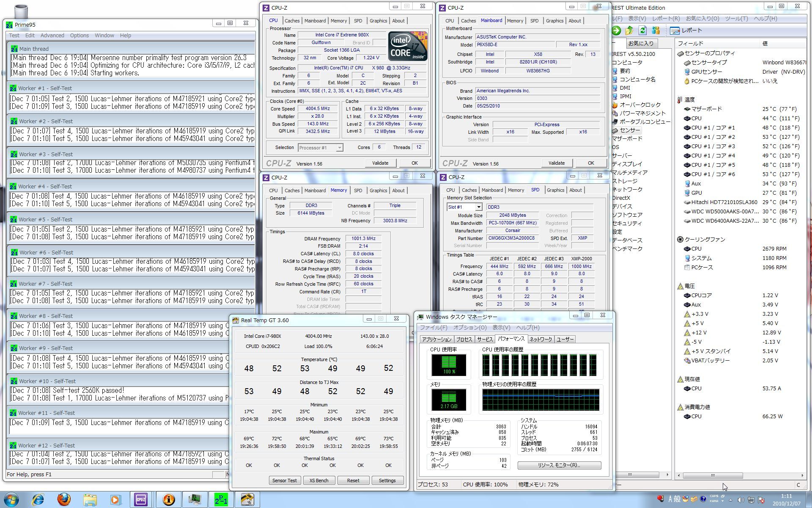Click the EVEREST Refresh toolbar icon
812x508 pixels.
[643, 30]
